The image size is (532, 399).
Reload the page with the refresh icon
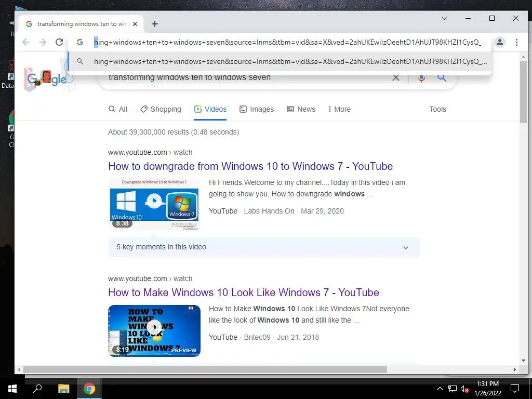click(x=59, y=42)
